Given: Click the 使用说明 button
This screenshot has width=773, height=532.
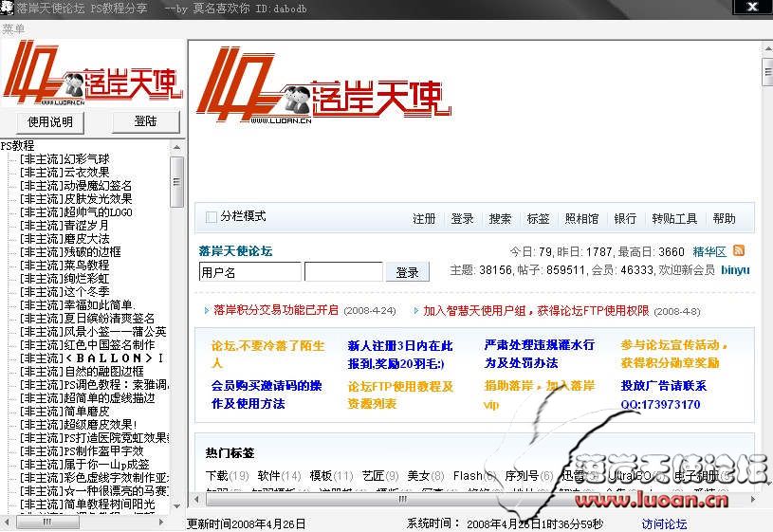Looking at the screenshot, I should coord(49,121).
